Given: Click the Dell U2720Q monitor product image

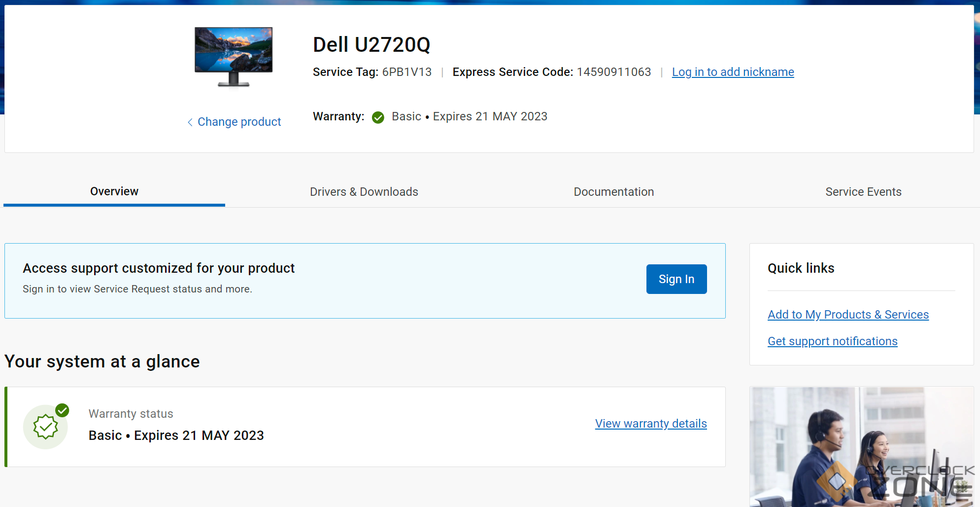Looking at the screenshot, I should point(234,57).
